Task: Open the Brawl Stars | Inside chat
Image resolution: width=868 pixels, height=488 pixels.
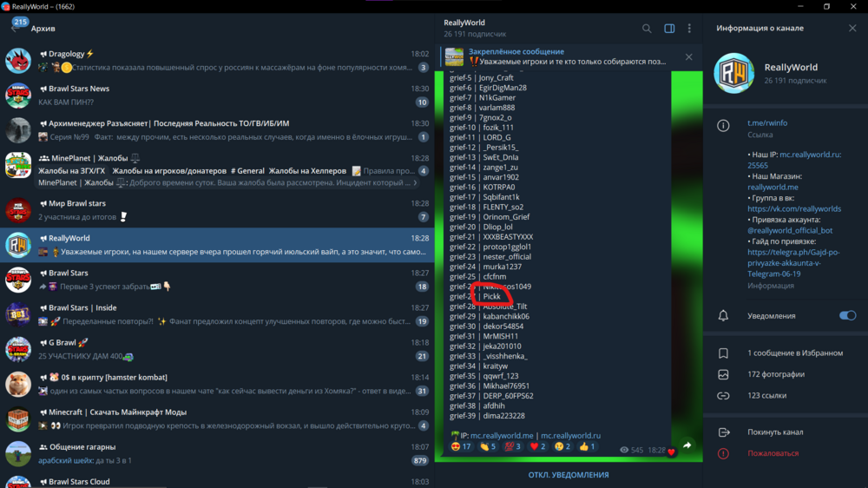Action: tap(217, 314)
